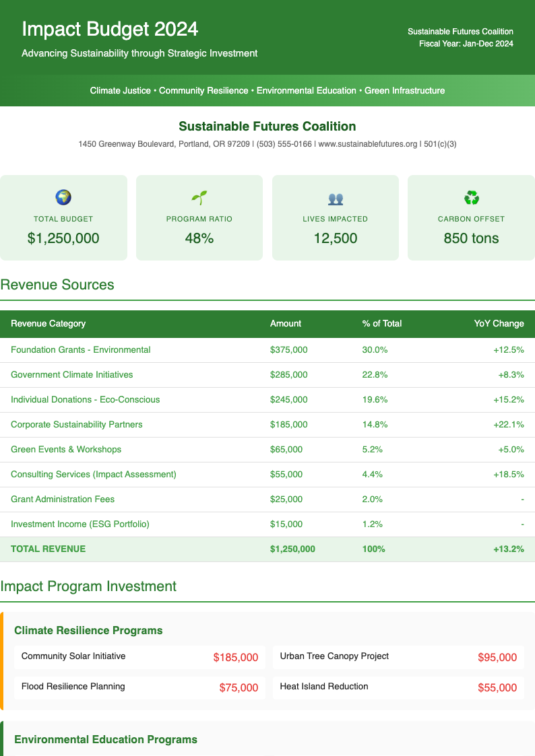Viewport: 535px width, 756px height.
Task: Click the % of Total column header
Action: [382, 324]
